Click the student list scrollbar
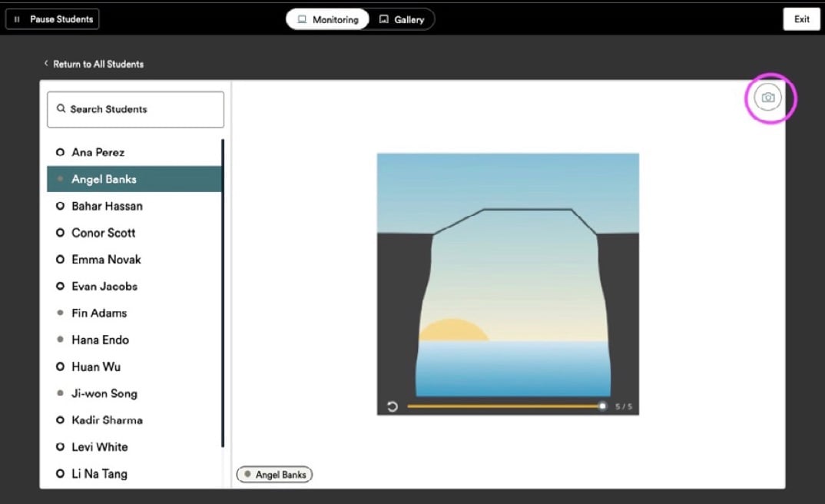Image resolution: width=825 pixels, height=504 pixels. click(x=223, y=292)
